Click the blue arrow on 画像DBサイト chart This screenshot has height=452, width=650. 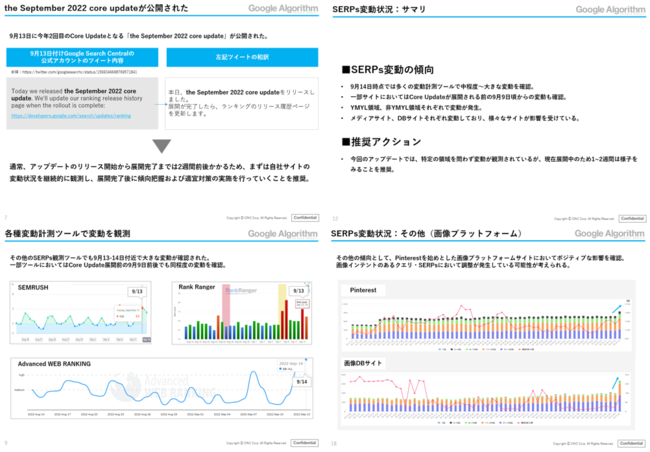coord(615,383)
